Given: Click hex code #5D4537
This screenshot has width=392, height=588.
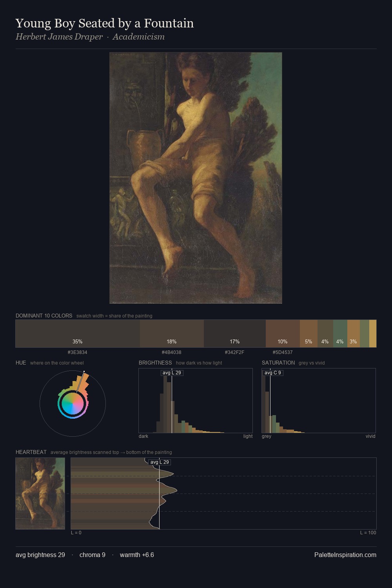Looking at the screenshot, I should [x=283, y=352].
